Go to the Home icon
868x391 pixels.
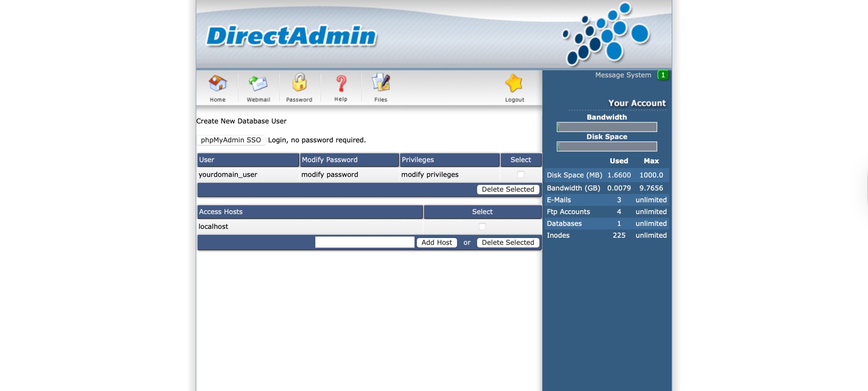click(217, 83)
